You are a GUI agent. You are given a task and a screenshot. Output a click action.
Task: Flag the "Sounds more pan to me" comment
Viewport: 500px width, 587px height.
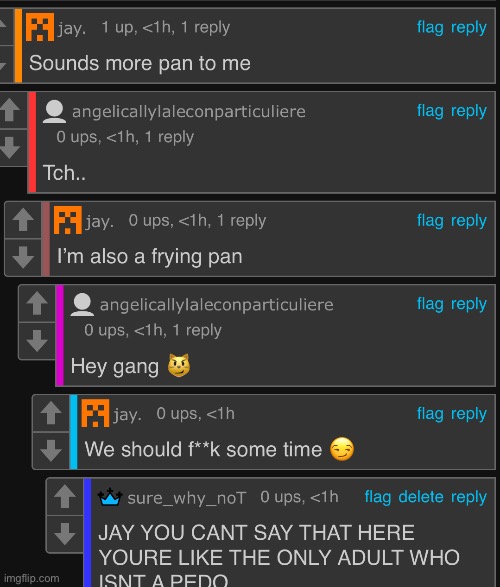click(x=430, y=28)
